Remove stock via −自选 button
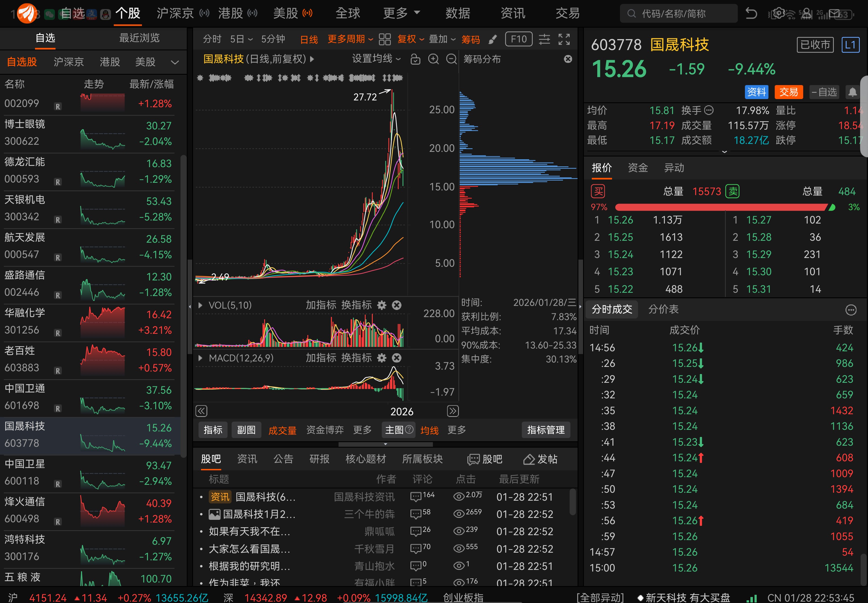 coord(824,92)
